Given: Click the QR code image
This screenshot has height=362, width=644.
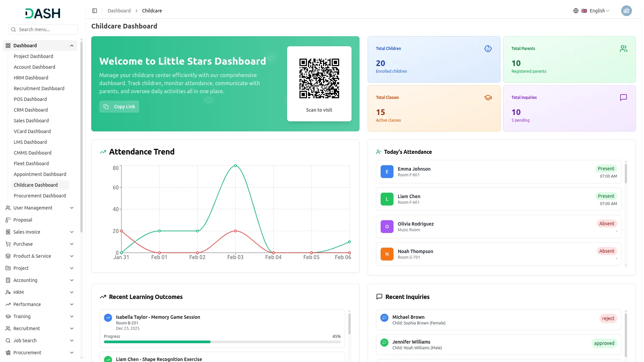Looking at the screenshot, I should 319,78.
